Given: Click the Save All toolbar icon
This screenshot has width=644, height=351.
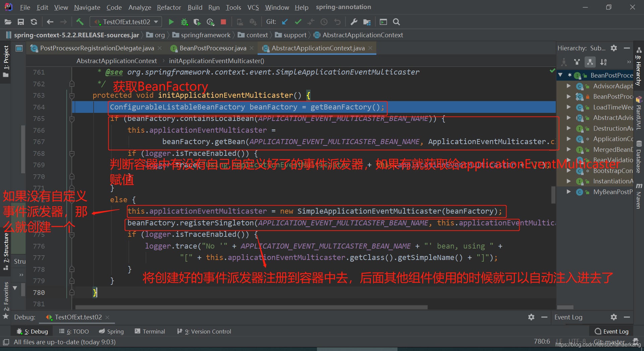Looking at the screenshot, I should coord(21,22).
